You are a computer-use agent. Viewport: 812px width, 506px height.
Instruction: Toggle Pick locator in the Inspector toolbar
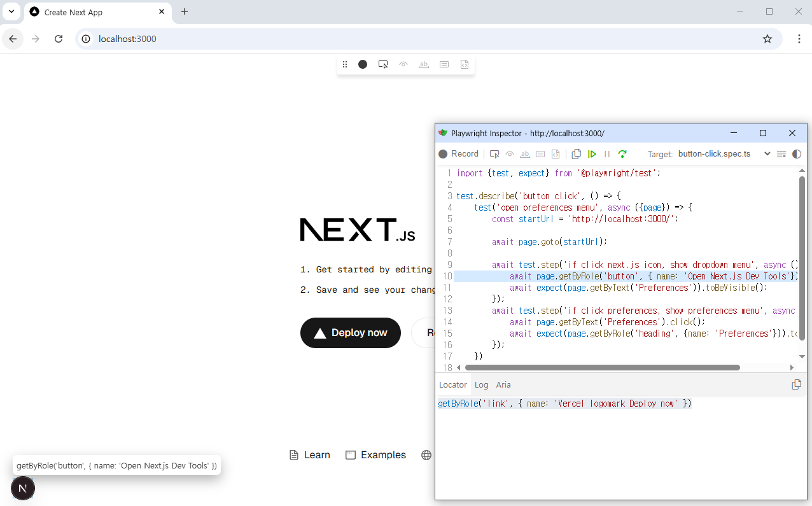[494, 154]
